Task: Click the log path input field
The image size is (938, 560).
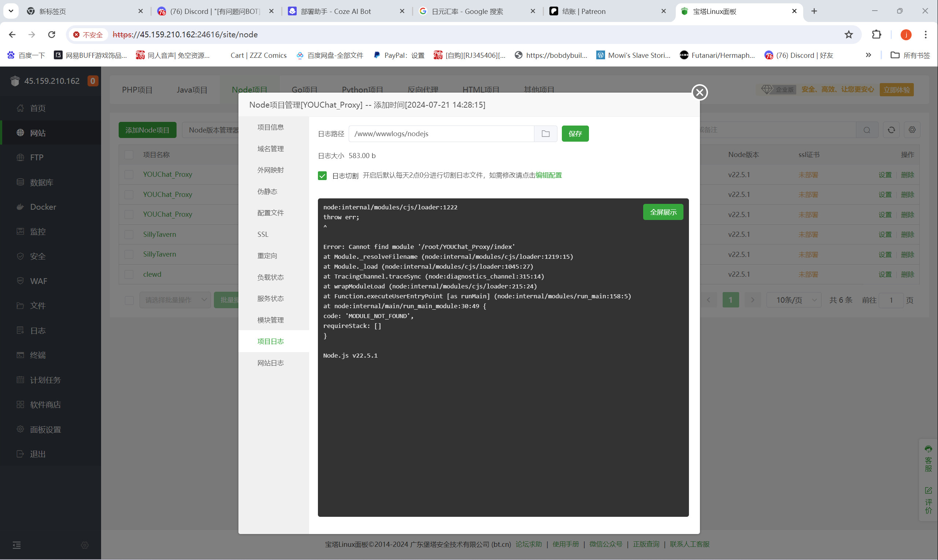Action: point(441,134)
